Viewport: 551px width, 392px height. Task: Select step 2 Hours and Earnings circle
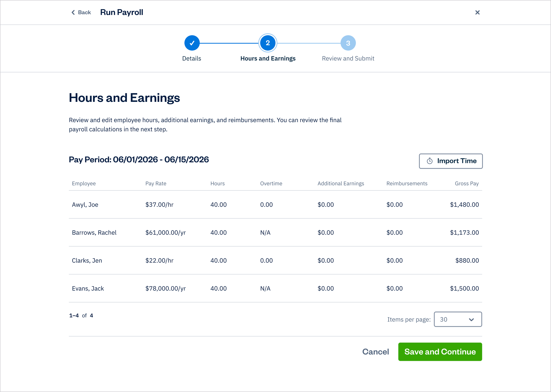click(x=268, y=43)
